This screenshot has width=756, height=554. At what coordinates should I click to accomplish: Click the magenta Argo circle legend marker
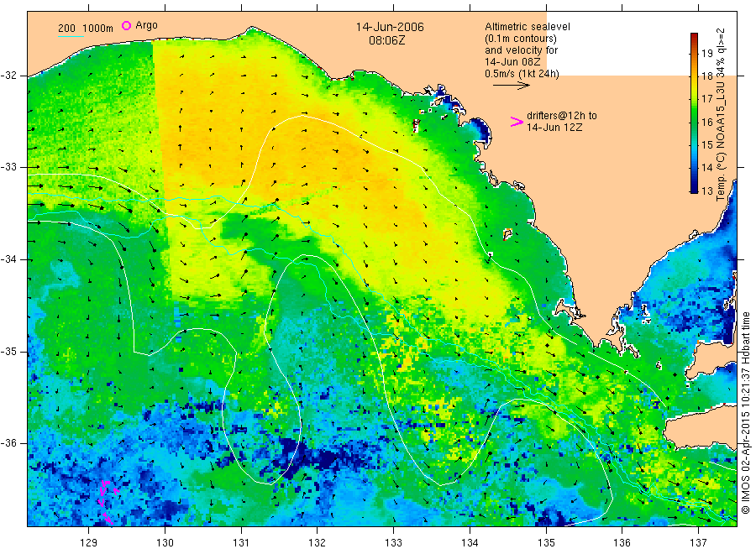point(126,25)
